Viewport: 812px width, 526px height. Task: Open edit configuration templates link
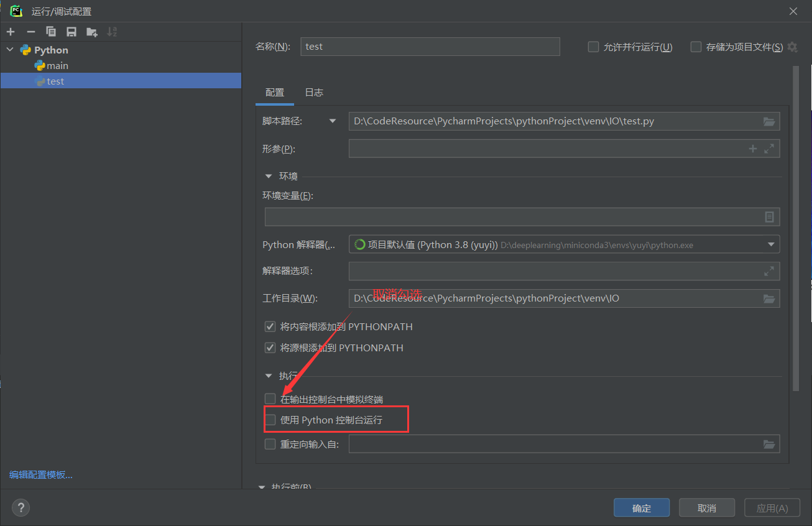[x=41, y=474]
